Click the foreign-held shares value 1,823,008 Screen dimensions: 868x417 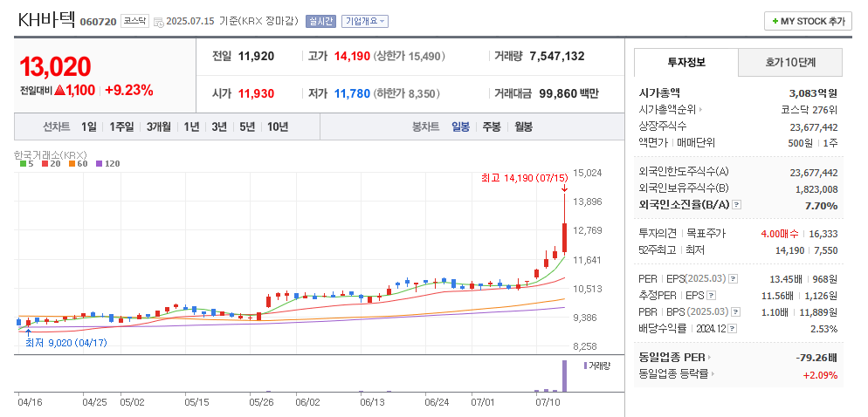(816, 189)
